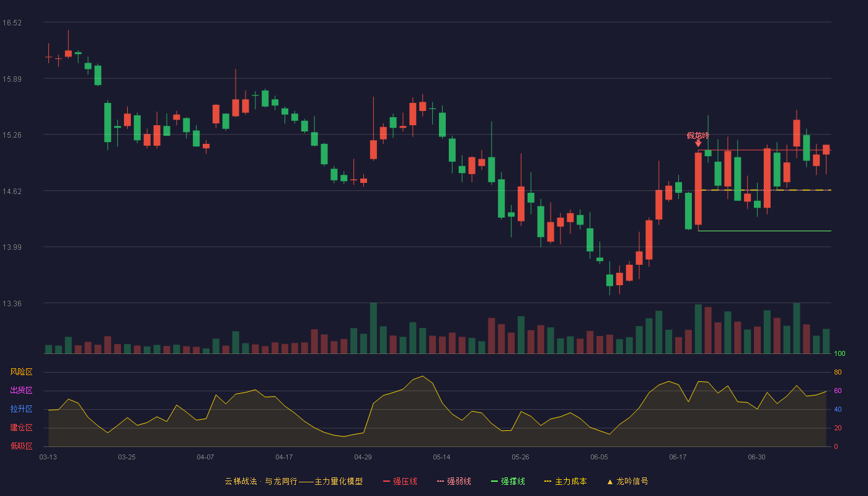Click the 16.52 price axis label
The height and width of the screenshot is (496, 868).
click(12, 23)
